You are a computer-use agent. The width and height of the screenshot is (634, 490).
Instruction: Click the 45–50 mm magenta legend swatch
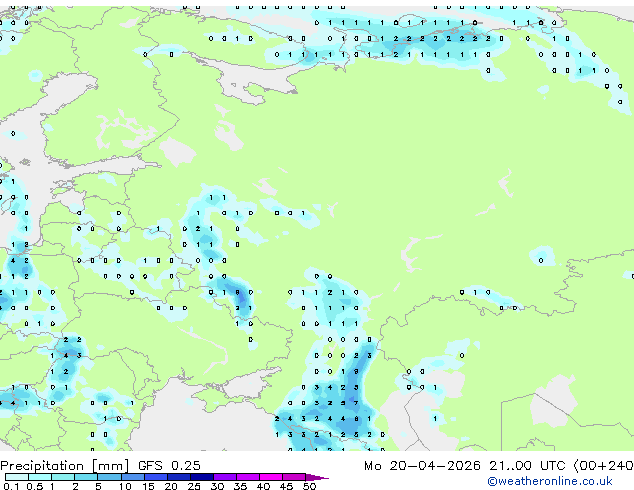pos(294,477)
